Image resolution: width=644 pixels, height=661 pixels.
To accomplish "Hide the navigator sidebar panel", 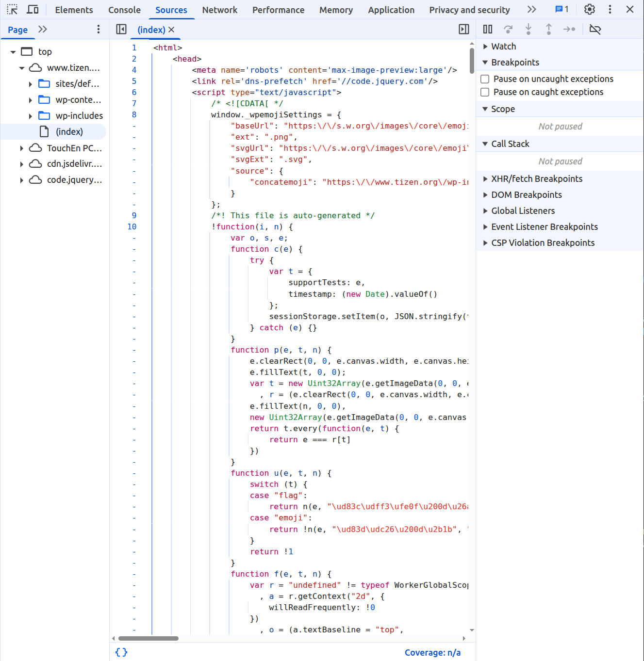I will [121, 30].
